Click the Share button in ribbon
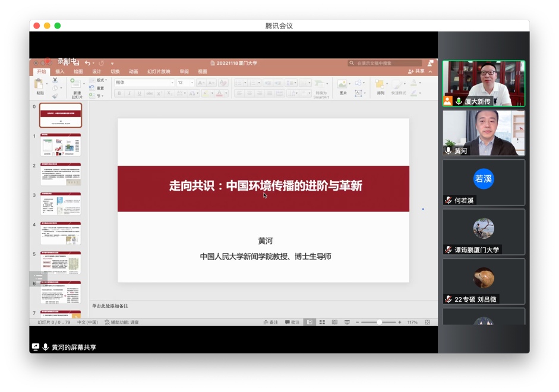 tap(416, 71)
